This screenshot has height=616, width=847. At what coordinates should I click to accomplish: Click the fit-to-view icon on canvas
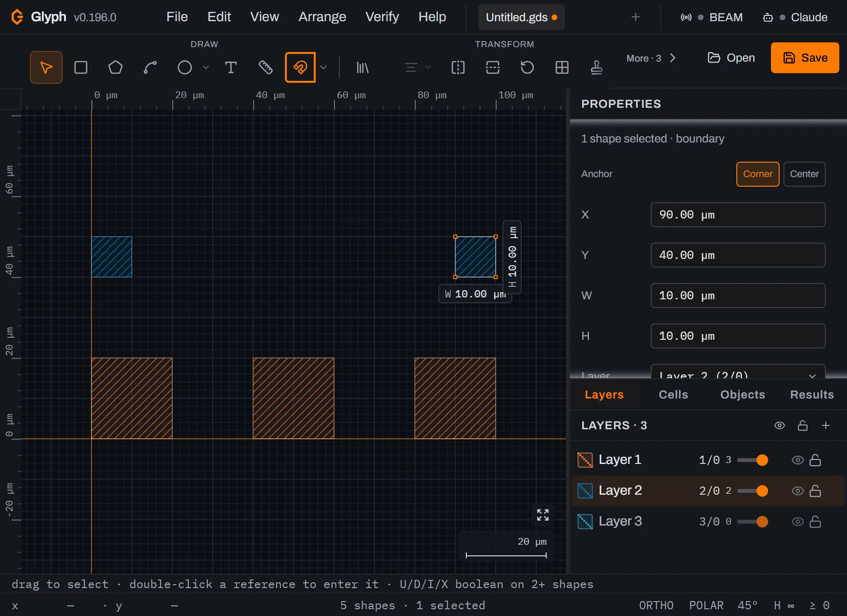[543, 515]
